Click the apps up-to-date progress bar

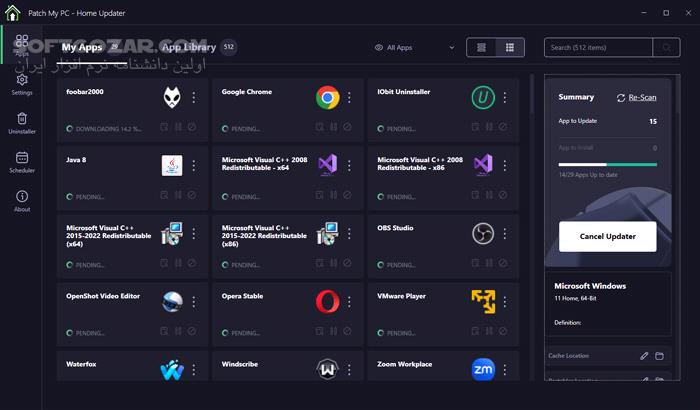pyautogui.click(x=607, y=164)
